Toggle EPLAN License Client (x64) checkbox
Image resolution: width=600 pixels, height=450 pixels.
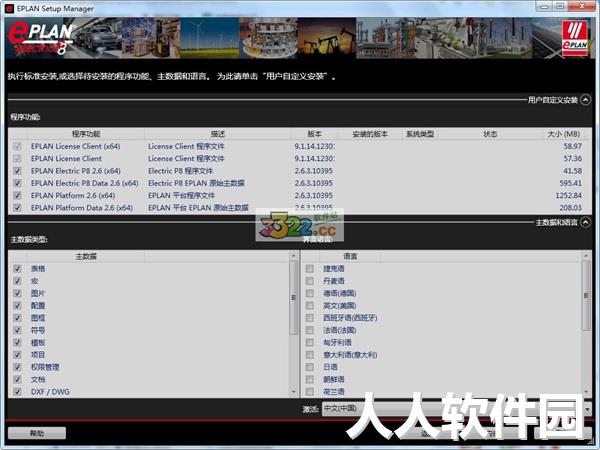coord(17,146)
